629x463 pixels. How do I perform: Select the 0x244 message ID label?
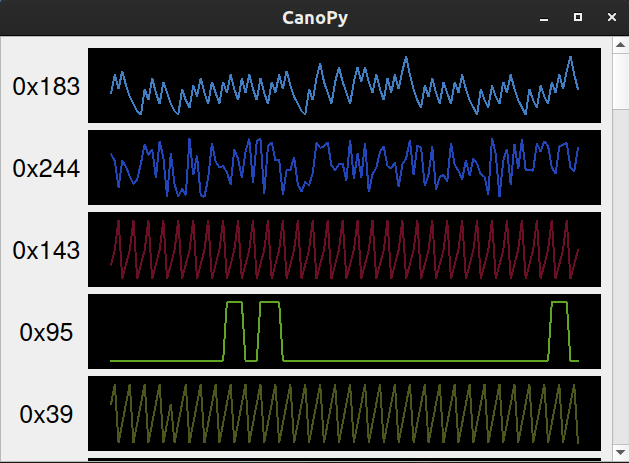[46, 168]
